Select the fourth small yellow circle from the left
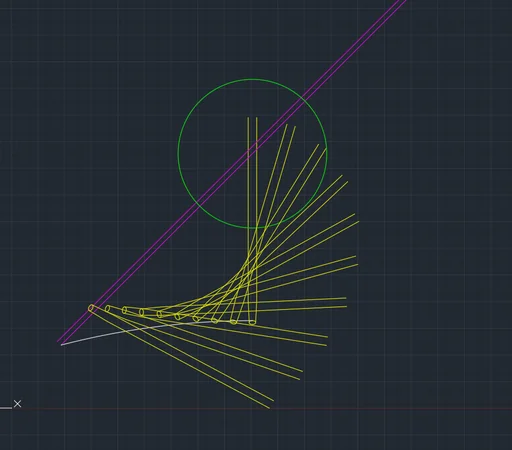Image resolution: width=512 pixels, height=450 pixels. pos(141,312)
